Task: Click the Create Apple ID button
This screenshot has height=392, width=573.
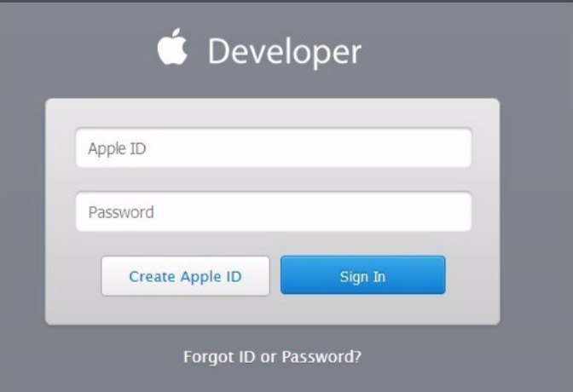Action: point(185,276)
